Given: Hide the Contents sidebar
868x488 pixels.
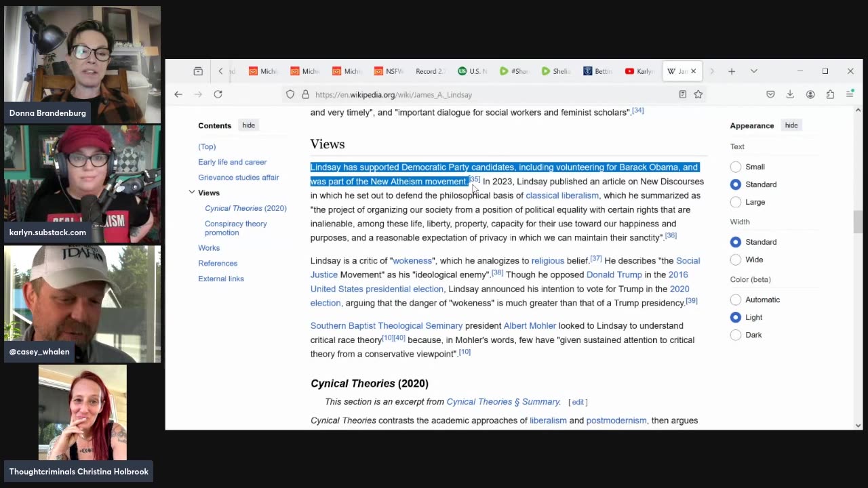Looking at the screenshot, I should pos(249,125).
